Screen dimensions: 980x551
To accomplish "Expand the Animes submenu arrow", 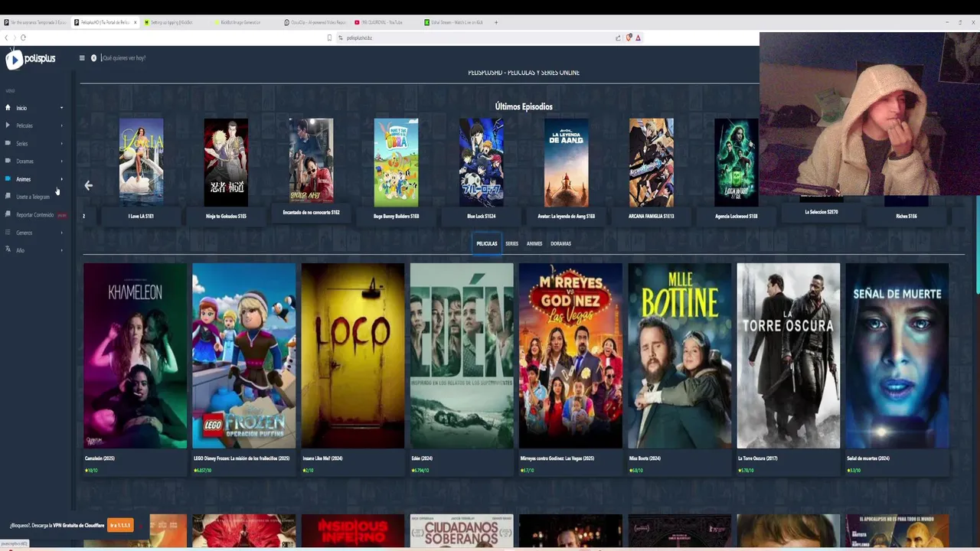I will (x=62, y=179).
